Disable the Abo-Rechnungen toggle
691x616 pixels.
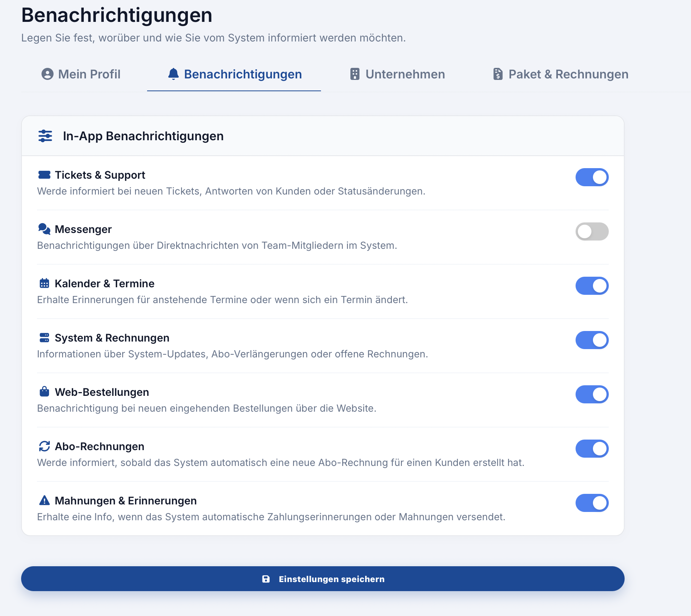click(x=592, y=449)
